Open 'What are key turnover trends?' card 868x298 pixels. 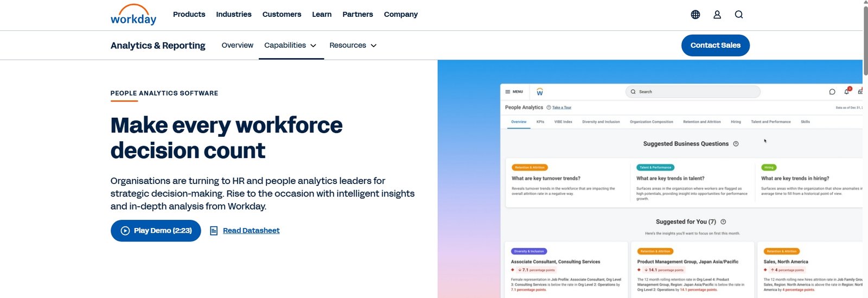click(567, 183)
